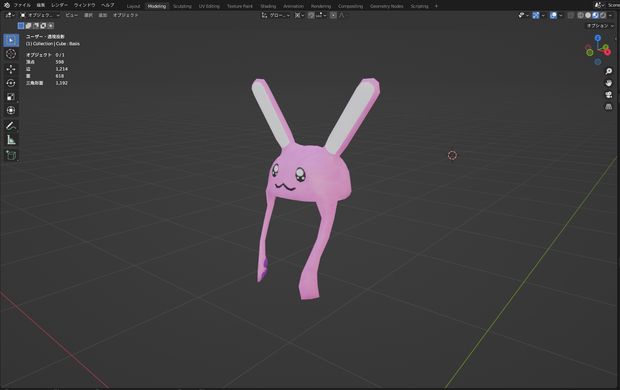The height and width of the screenshot is (390, 620).
Task: Toggle proportional editing button
Action: tap(333, 15)
